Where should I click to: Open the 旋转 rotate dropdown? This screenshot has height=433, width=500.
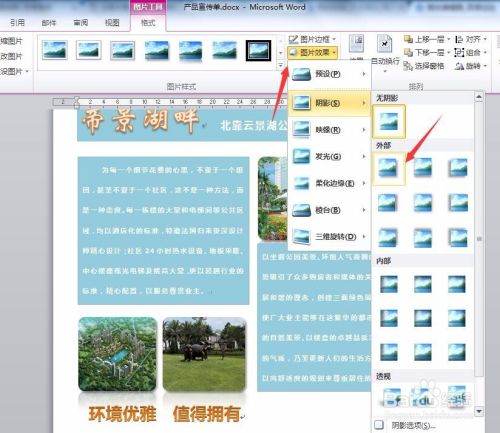(470, 66)
